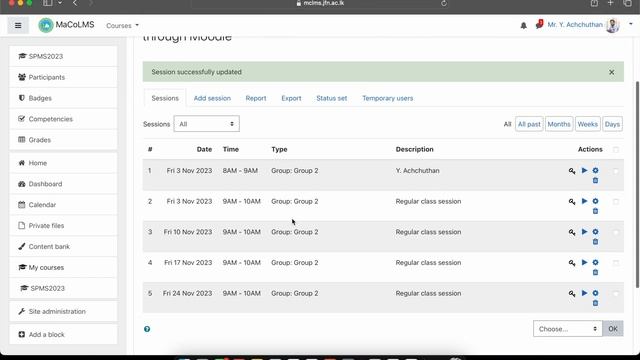Dismiss the session updated notification
This screenshot has height=360, width=640.
point(611,72)
